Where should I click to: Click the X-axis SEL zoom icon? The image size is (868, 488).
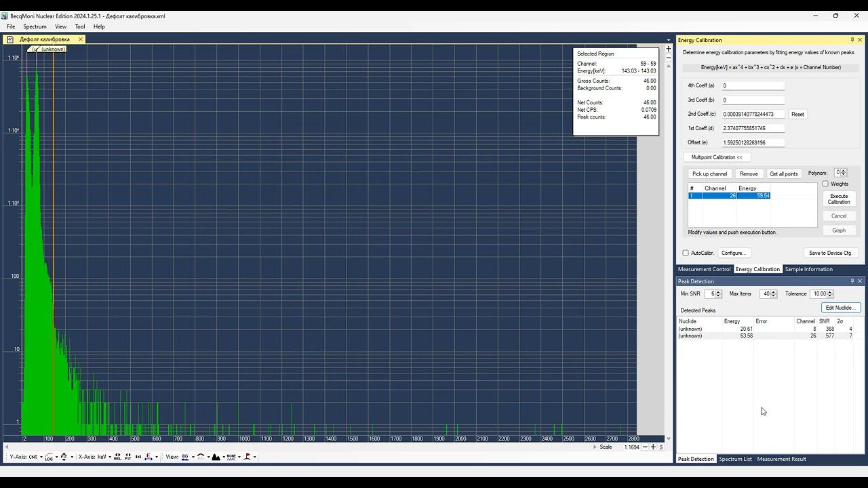tap(117, 457)
